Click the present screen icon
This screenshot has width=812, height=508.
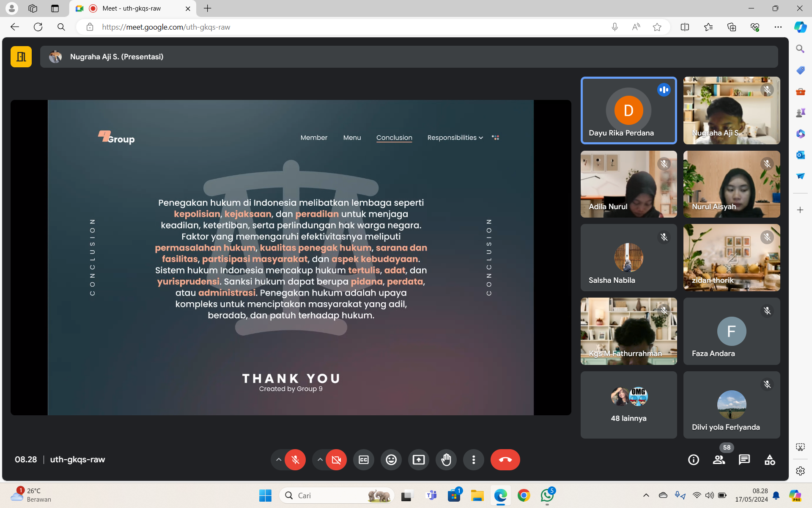click(x=419, y=460)
